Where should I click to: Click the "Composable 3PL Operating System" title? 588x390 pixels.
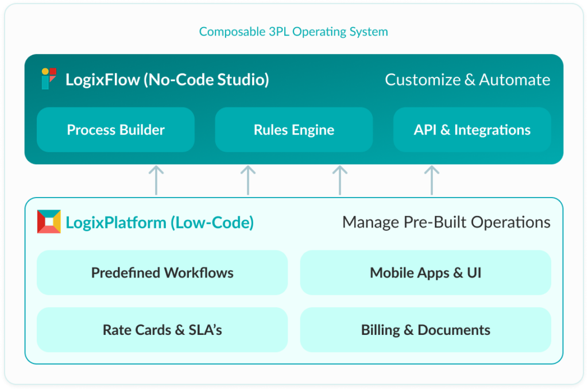click(293, 32)
